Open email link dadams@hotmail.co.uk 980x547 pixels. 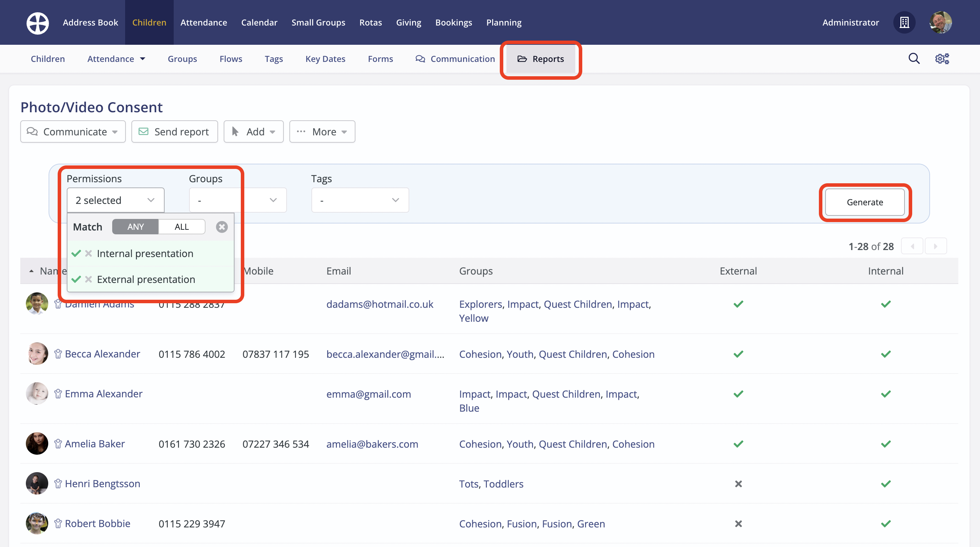point(380,304)
